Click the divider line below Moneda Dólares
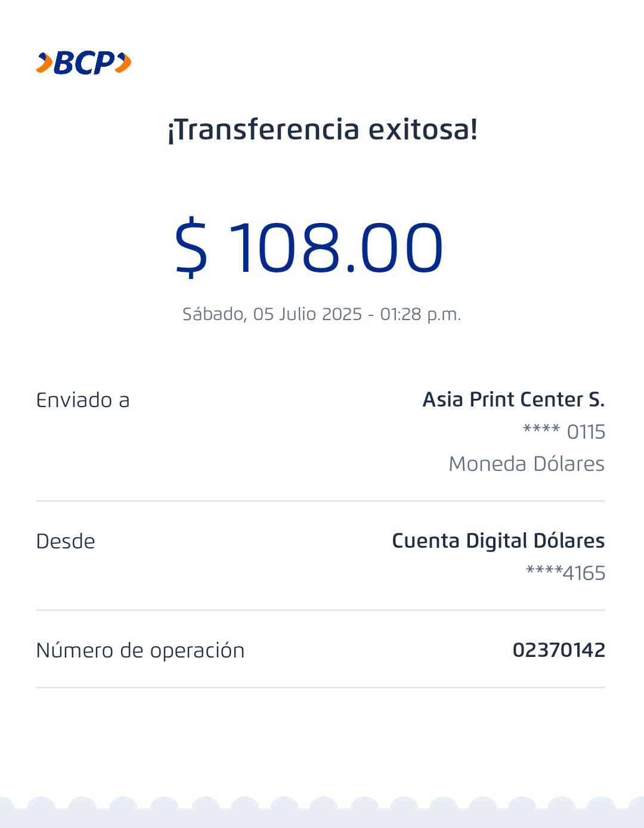Viewport: 644px width, 828px height. pyautogui.click(x=320, y=501)
